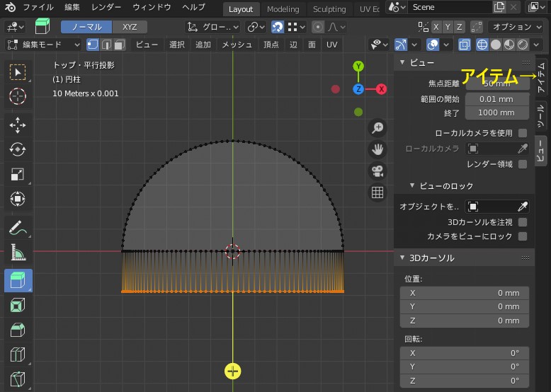Click the red X axis gizmo
This screenshot has width=551, height=392.
coord(381,89)
